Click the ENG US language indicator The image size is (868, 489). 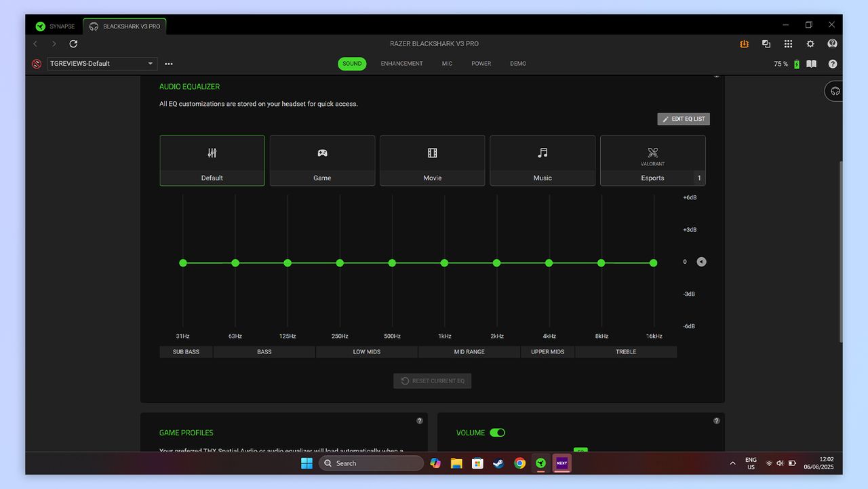[x=751, y=463]
